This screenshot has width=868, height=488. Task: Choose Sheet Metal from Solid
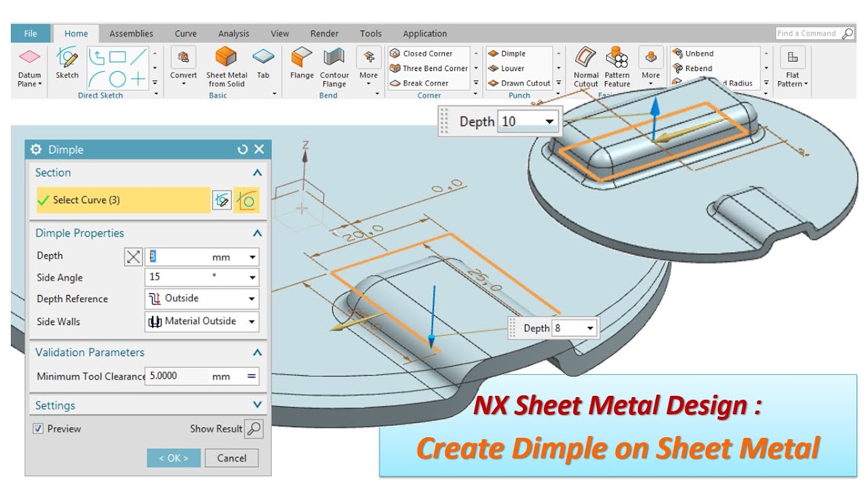pos(226,68)
